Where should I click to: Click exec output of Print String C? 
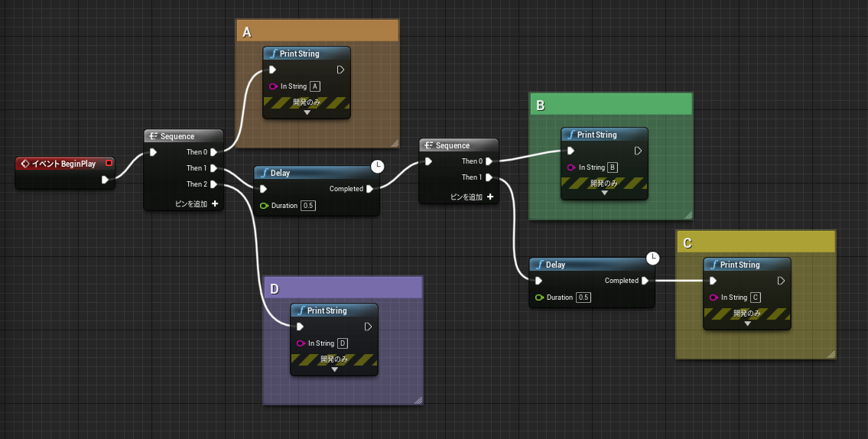(x=781, y=281)
